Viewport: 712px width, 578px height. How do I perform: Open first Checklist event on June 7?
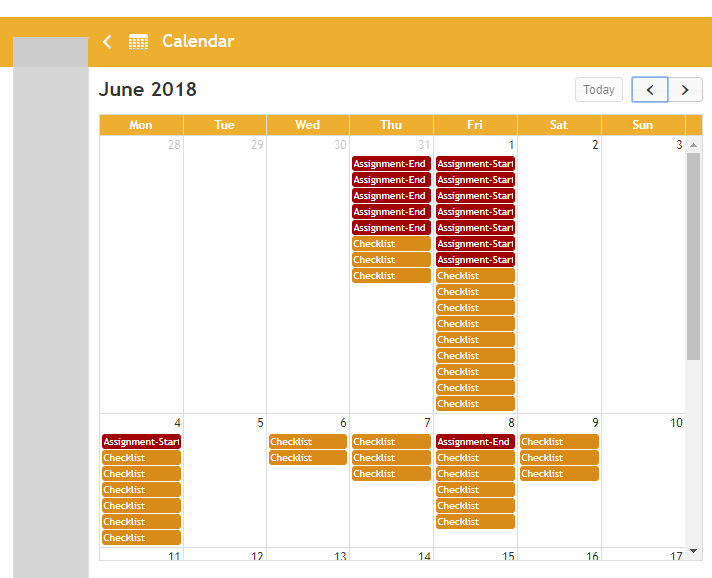click(390, 442)
